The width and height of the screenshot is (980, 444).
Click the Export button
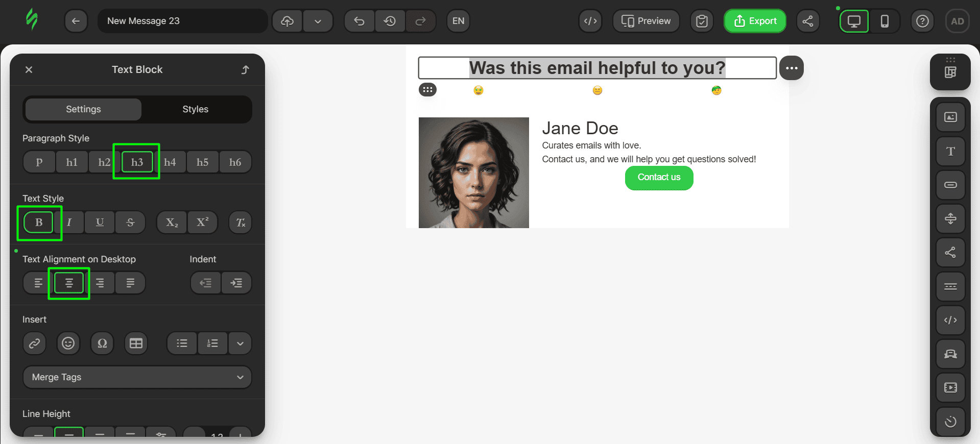click(755, 21)
